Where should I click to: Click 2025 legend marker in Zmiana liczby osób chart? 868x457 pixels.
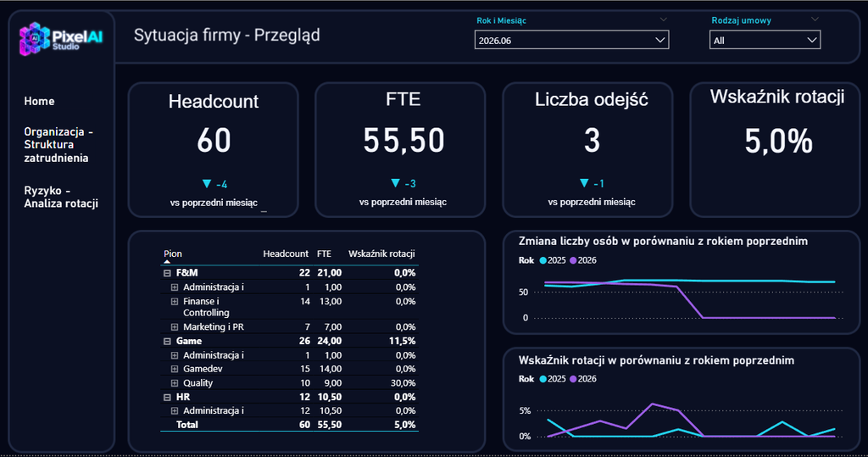pos(543,260)
